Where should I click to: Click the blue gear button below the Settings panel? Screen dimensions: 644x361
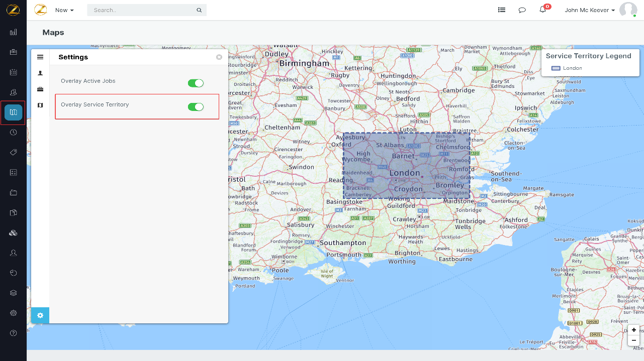pyautogui.click(x=40, y=315)
